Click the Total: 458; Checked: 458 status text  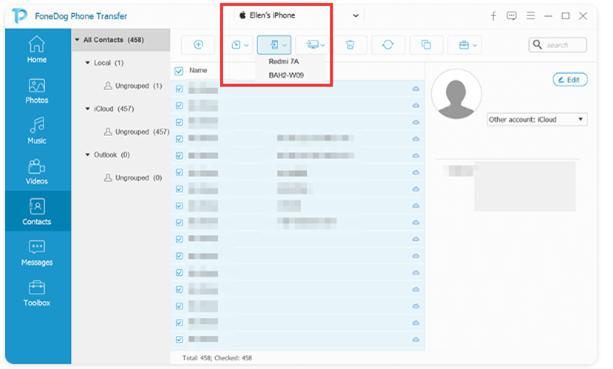coord(217,358)
